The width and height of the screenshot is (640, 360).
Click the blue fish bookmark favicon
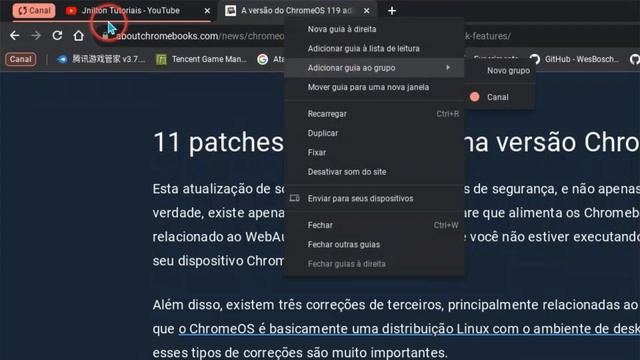(62, 60)
